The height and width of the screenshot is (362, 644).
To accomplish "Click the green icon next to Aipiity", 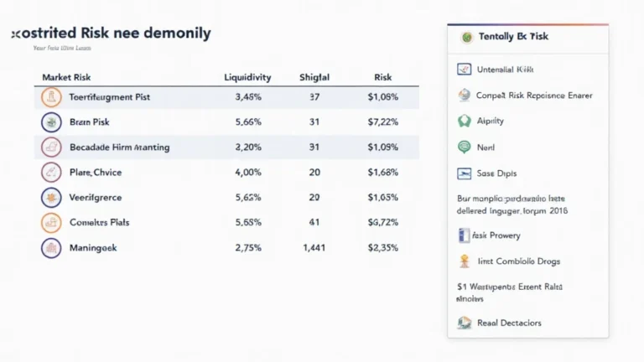I will point(465,121).
